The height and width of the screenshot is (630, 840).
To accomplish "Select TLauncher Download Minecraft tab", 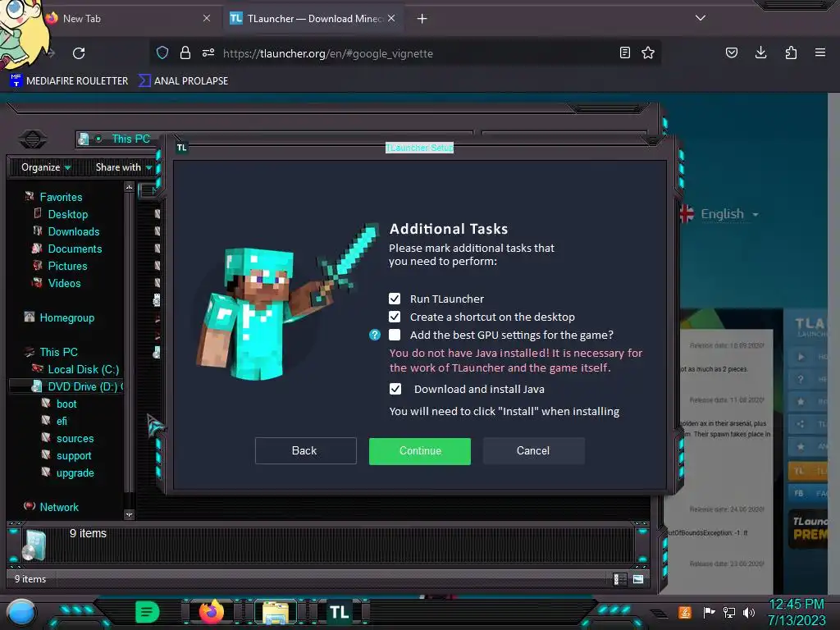I will tap(313, 18).
